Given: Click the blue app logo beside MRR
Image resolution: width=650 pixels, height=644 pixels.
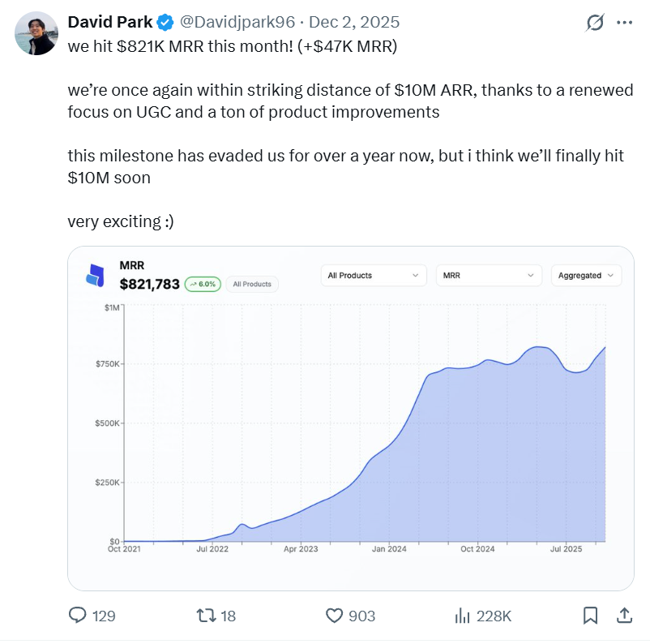Looking at the screenshot, I should [x=96, y=274].
